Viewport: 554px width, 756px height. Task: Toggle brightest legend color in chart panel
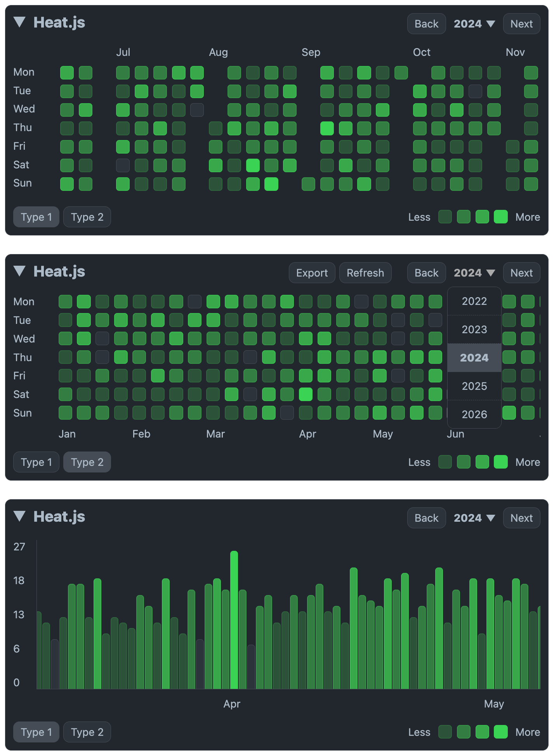coord(501,732)
